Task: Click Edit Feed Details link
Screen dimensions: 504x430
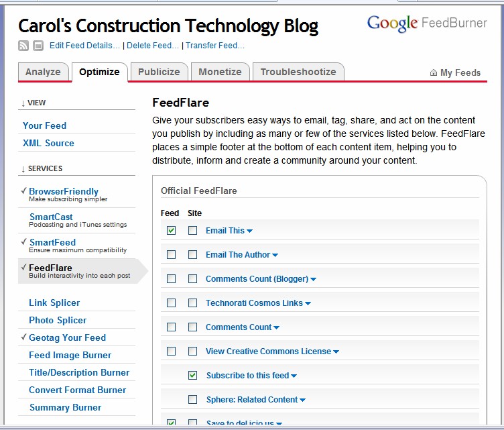Action: 84,46
